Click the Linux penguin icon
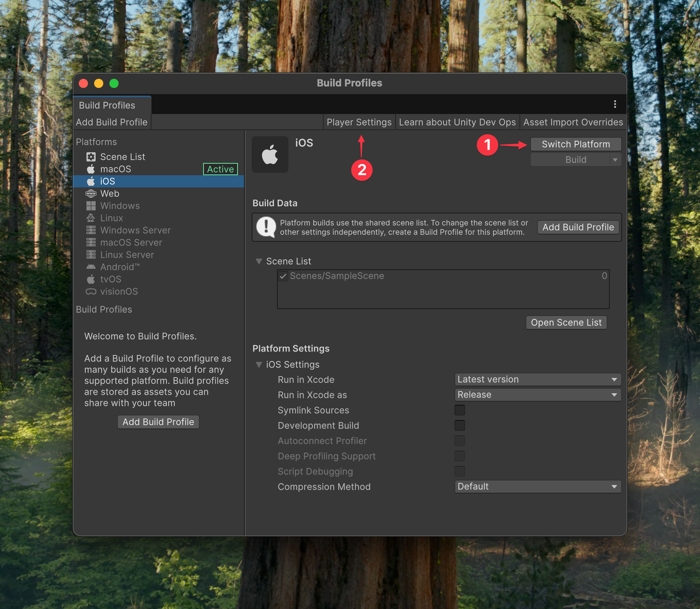Screen dimensions: 700x609 [91, 218]
